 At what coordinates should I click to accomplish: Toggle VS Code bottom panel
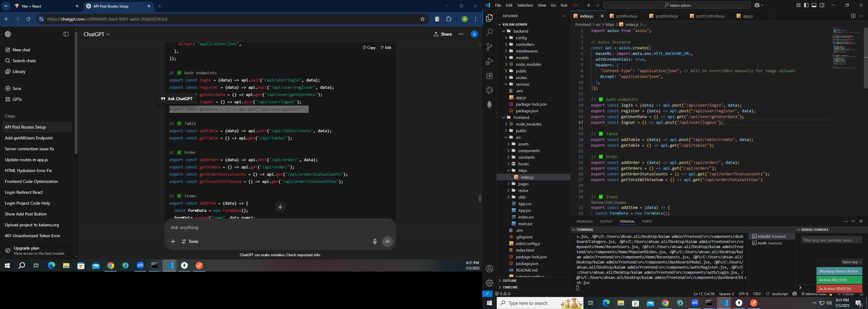814,5
